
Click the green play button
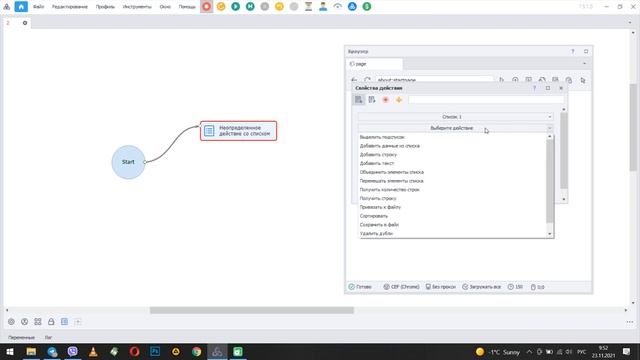pyautogui.click(x=236, y=7)
